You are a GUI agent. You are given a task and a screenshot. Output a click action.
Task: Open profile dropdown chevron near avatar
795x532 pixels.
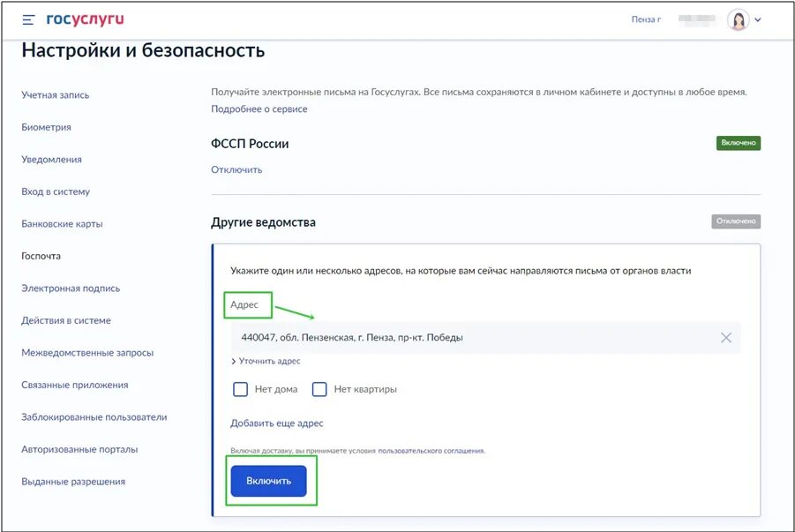click(x=758, y=19)
